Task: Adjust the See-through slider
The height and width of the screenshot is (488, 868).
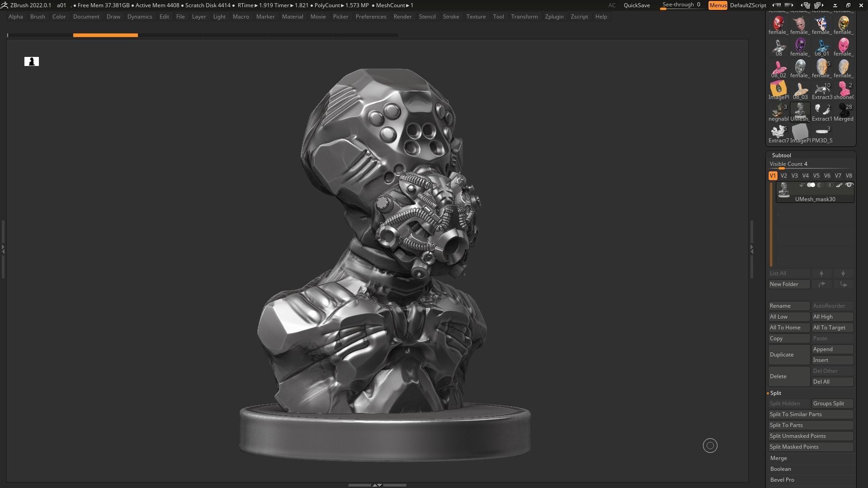Action: pos(681,5)
